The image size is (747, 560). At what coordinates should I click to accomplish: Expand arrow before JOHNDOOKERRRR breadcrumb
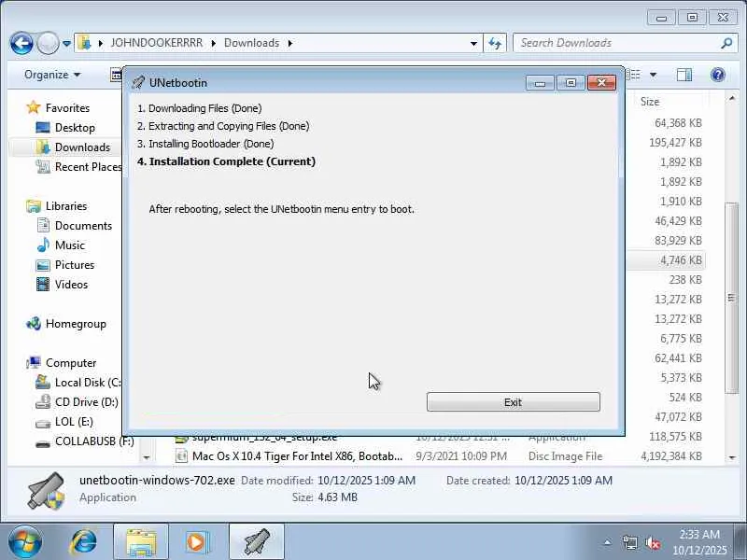[x=101, y=43]
